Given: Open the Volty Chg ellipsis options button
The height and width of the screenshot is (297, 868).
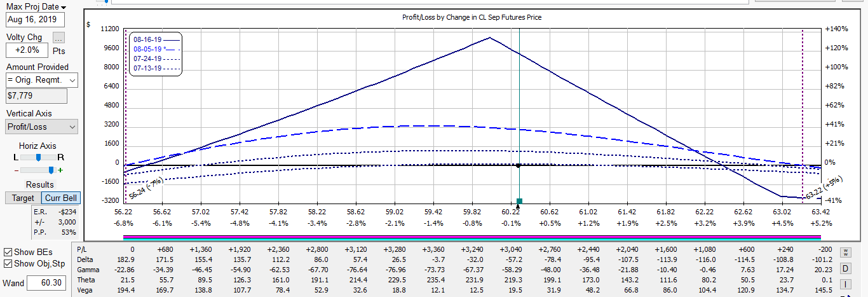Looking at the screenshot, I should coord(58,38).
